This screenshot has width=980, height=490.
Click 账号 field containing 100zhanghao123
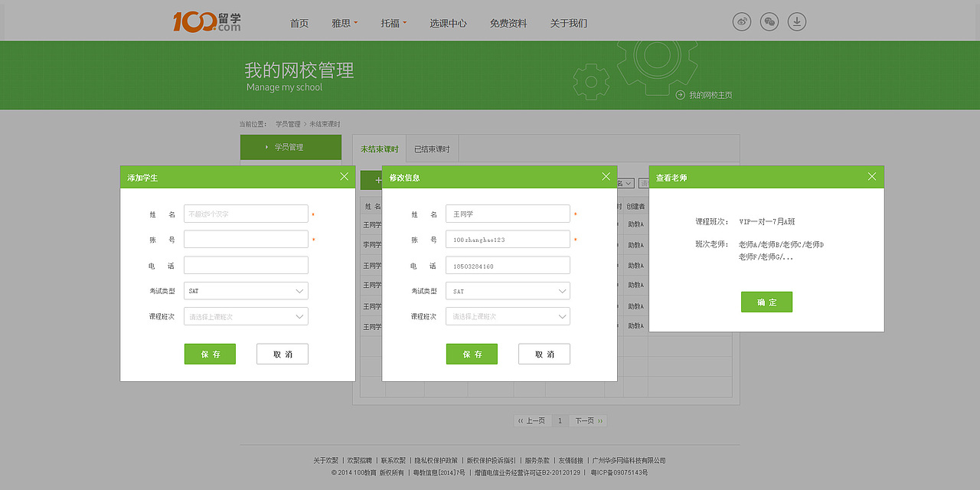(x=508, y=240)
